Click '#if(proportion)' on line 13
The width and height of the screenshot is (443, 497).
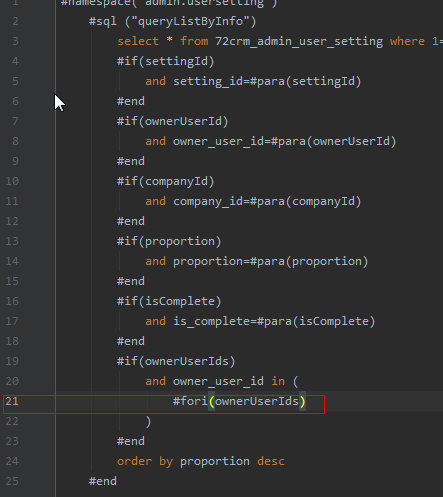[x=169, y=242]
